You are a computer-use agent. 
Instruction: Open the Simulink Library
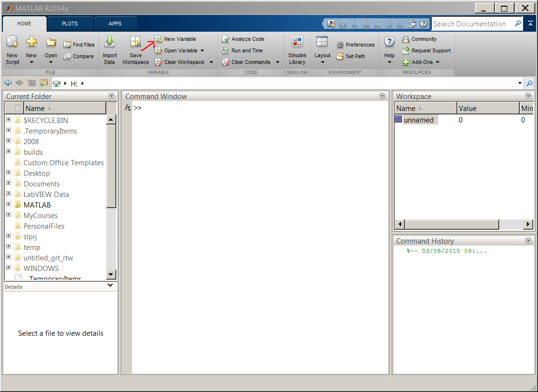pos(297,50)
